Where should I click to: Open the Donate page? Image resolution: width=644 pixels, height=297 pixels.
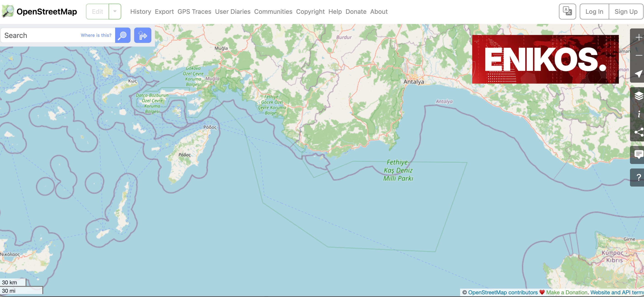point(356,12)
